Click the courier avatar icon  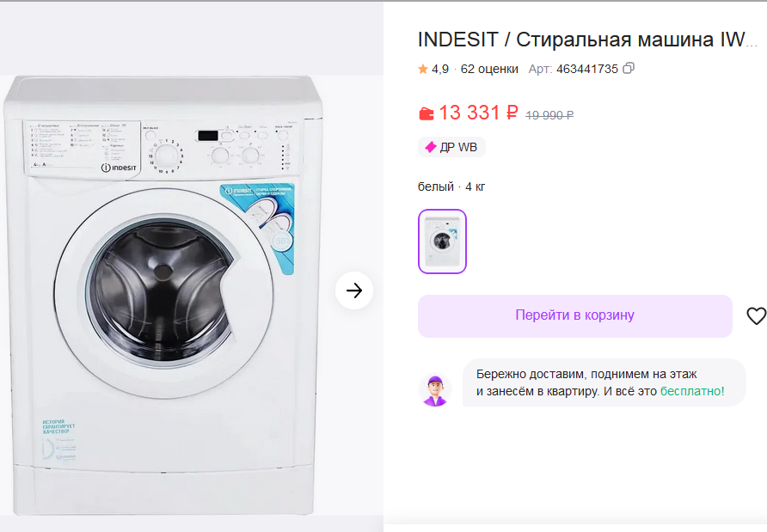pos(435,389)
